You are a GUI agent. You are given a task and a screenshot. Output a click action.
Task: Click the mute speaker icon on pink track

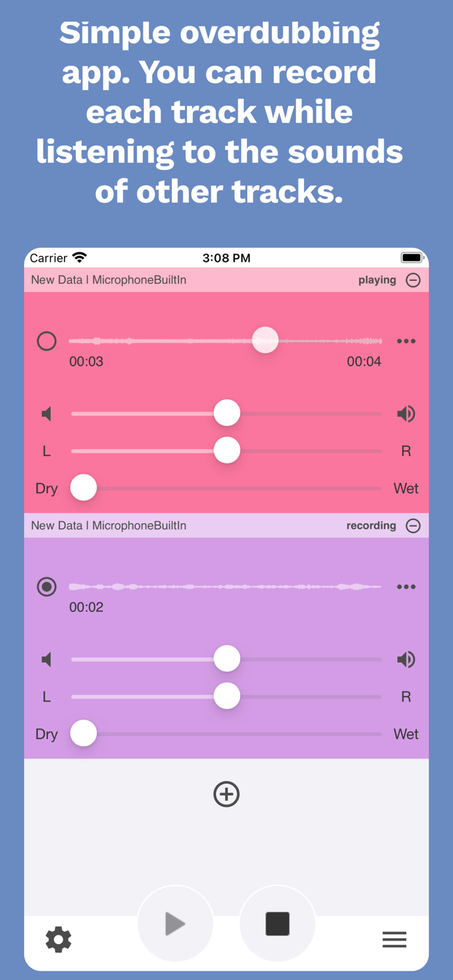(46, 413)
